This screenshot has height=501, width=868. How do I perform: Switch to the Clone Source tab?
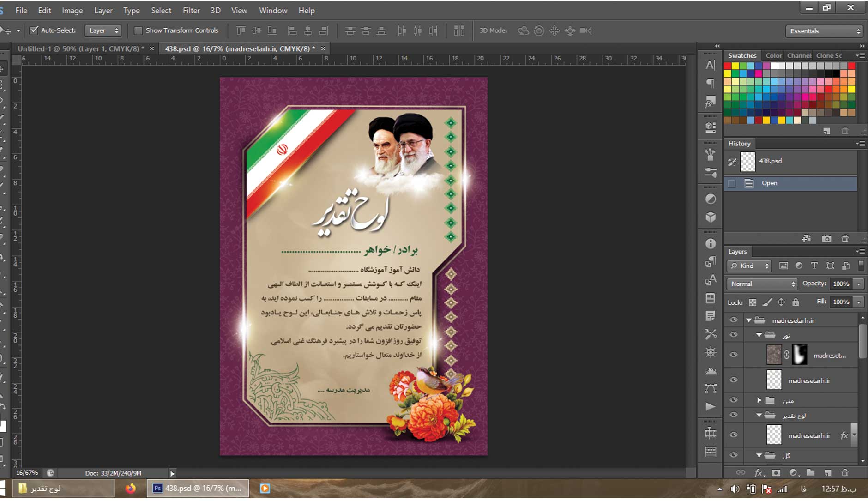coord(829,55)
